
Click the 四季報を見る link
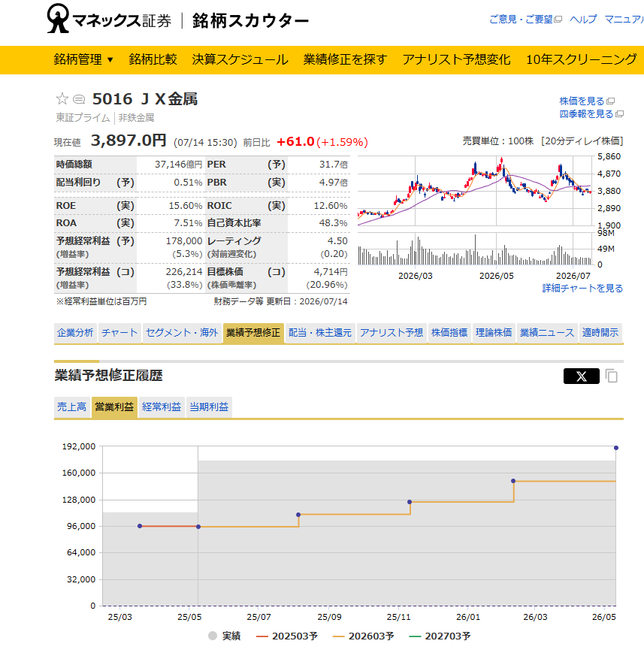click(586, 114)
